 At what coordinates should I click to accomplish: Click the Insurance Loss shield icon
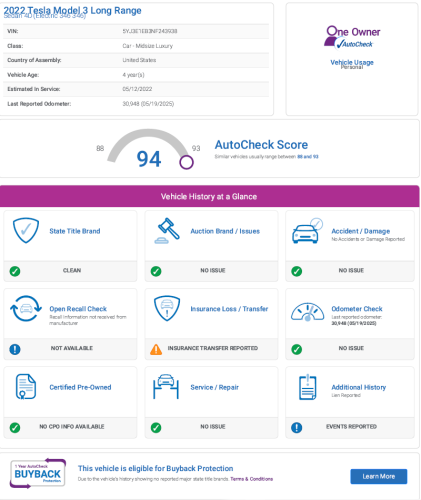[167, 308]
